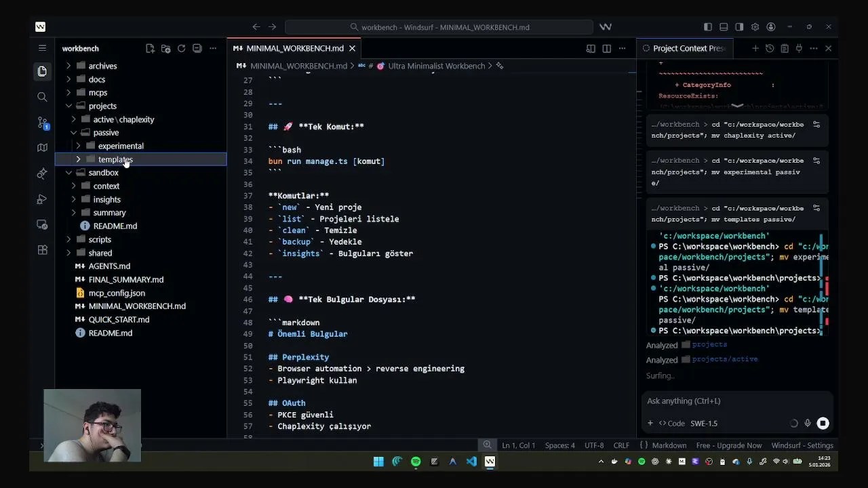Open Cascade panel more options ellipsis
Image resolution: width=868 pixels, height=488 pixels.
point(814,48)
